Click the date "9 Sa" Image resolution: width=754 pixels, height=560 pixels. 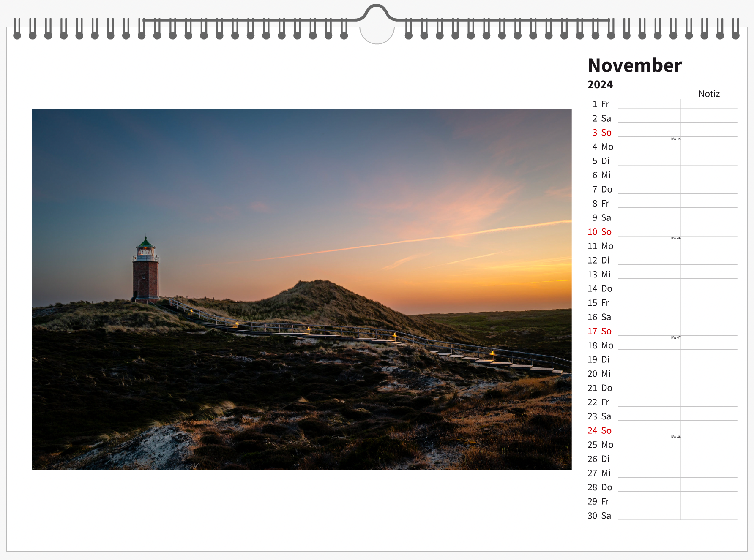tap(601, 217)
